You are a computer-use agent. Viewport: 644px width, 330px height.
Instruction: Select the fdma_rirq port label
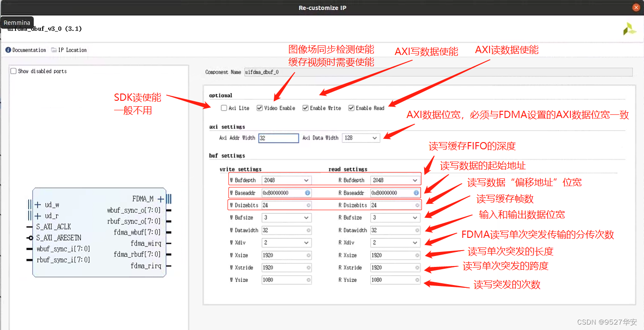coord(146,266)
